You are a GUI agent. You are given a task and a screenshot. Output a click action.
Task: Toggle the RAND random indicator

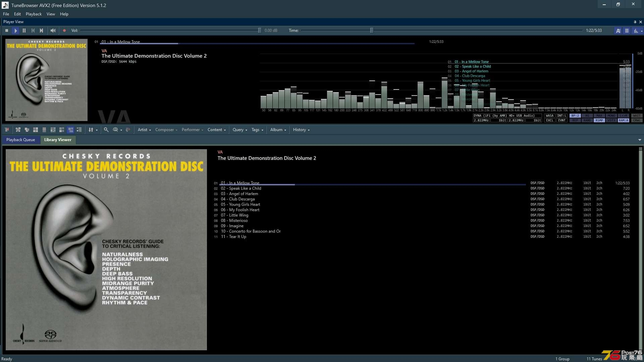click(x=587, y=120)
